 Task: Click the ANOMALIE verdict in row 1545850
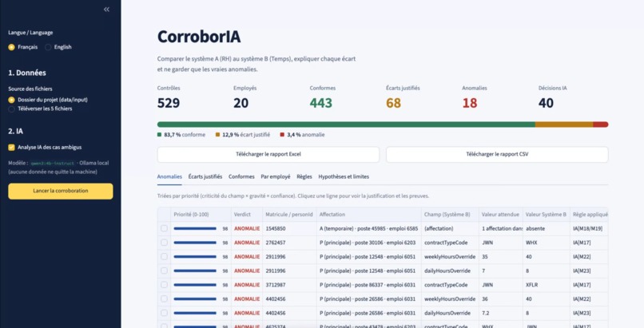tap(247, 228)
